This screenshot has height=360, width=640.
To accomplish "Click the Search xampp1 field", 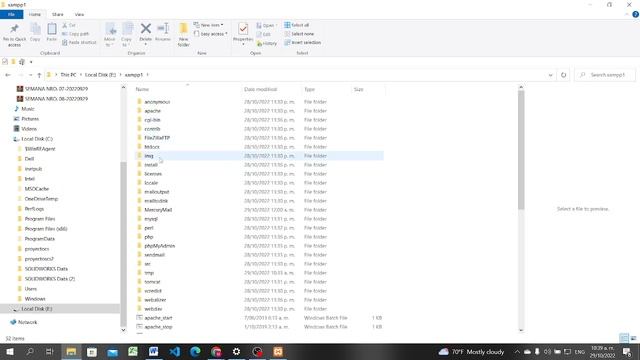I will click(605, 75).
